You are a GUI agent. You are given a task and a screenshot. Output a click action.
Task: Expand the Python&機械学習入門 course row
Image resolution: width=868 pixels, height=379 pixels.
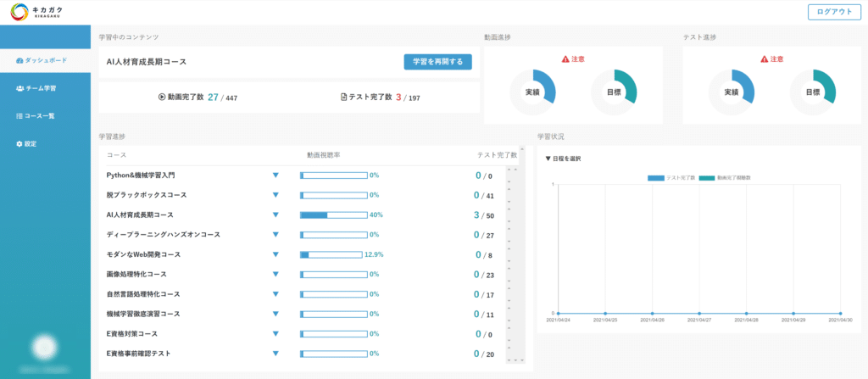pyautogui.click(x=275, y=176)
